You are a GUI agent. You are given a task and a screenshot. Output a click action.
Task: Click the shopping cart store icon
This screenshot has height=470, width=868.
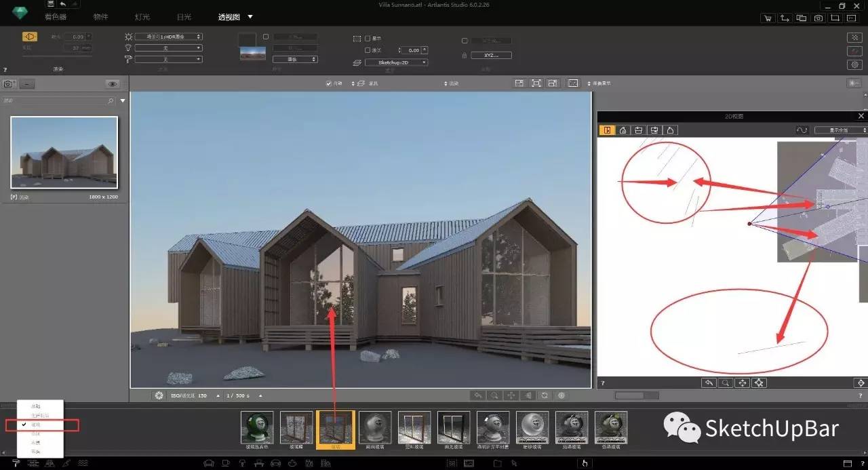click(767, 18)
